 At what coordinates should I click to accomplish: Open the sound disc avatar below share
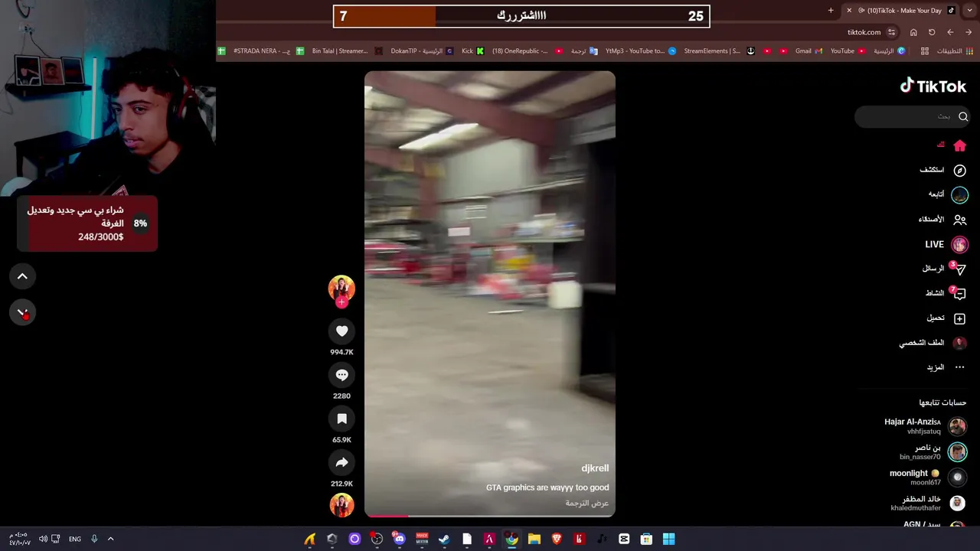[341, 505]
